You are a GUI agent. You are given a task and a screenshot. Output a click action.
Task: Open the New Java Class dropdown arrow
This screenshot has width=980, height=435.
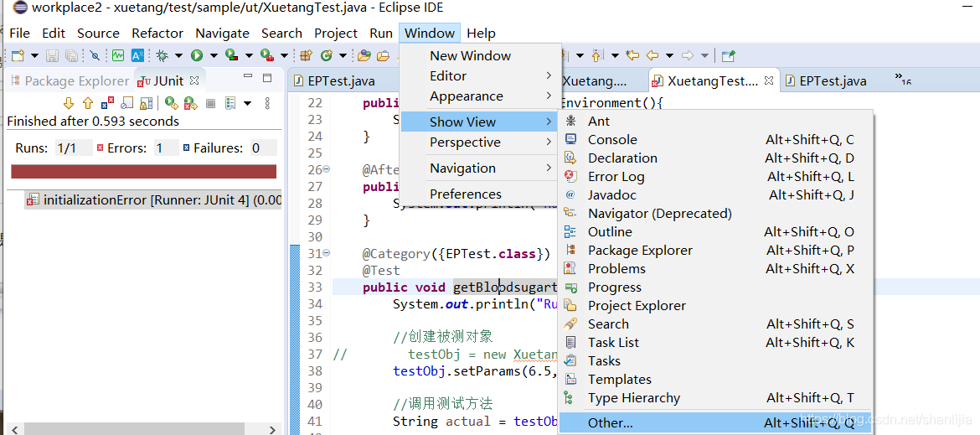pos(343,55)
